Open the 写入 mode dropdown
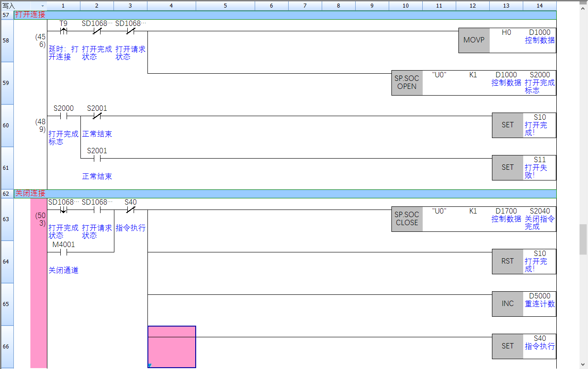This screenshot has width=588, height=369. tap(43, 6)
